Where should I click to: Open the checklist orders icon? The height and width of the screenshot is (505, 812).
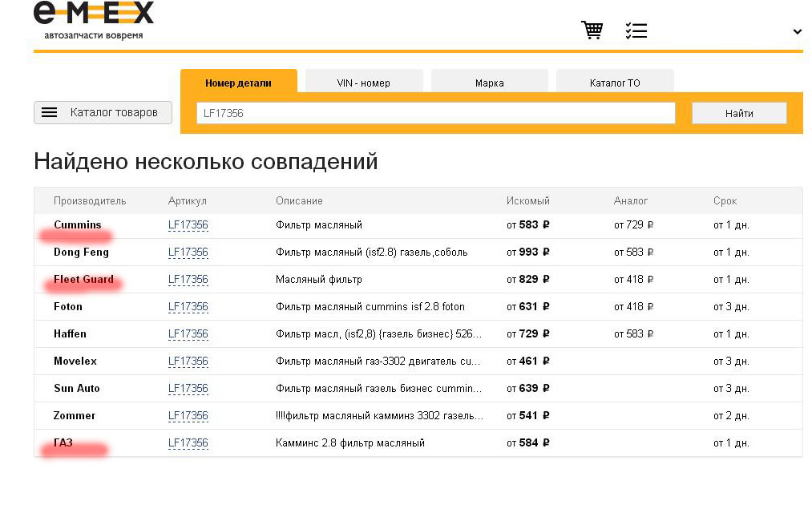click(636, 30)
